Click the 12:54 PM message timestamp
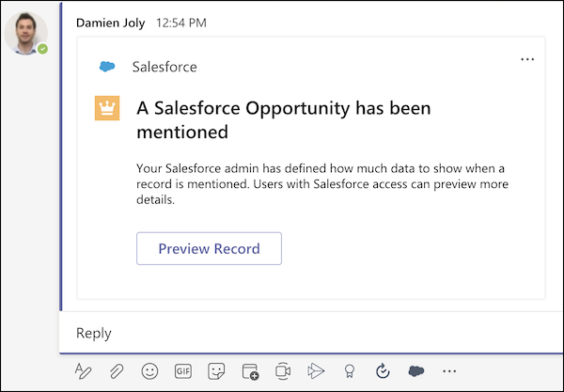Screen dimensions: 564x392 click(x=181, y=23)
